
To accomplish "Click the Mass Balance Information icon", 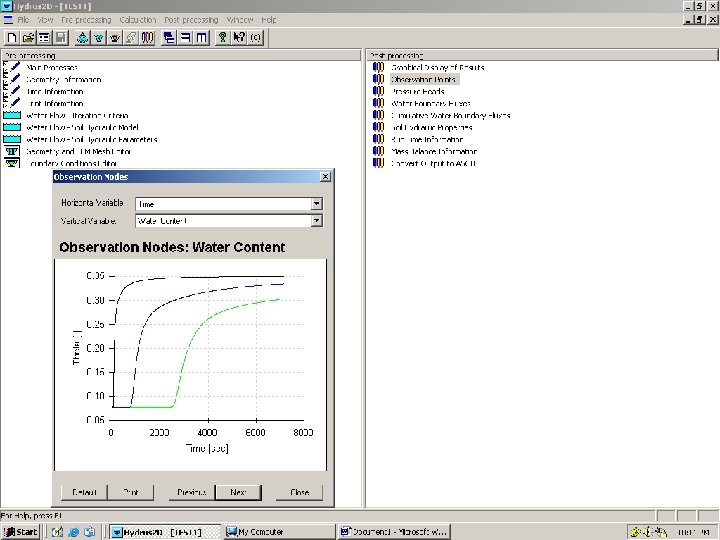I will coord(378,151).
